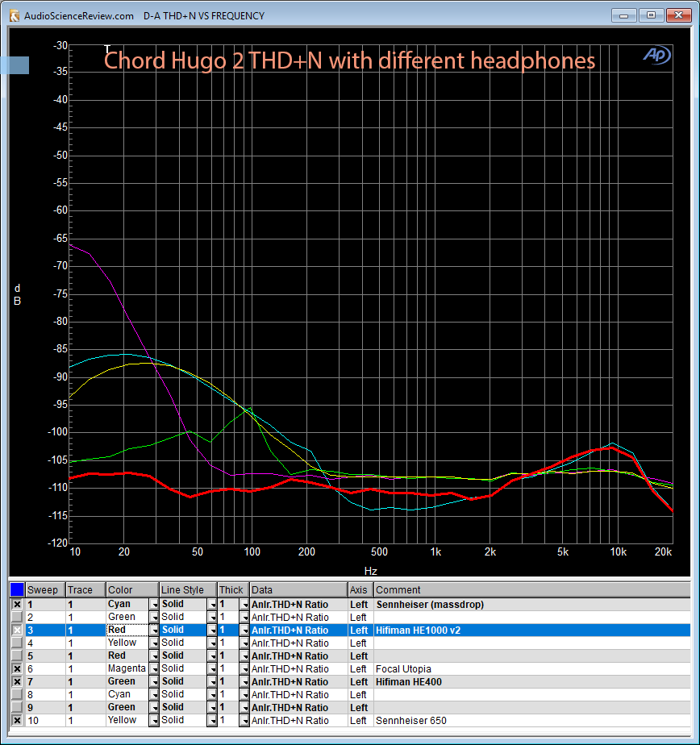Open color dropdown for sweep 10 Yellow
The image size is (700, 745).
[154, 720]
